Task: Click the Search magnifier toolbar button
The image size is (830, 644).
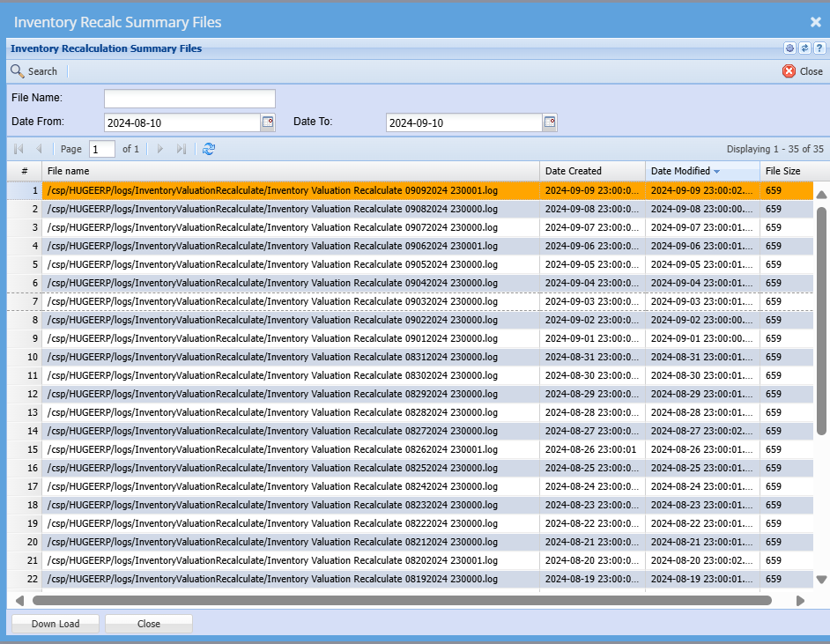Action: [x=33, y=71]
